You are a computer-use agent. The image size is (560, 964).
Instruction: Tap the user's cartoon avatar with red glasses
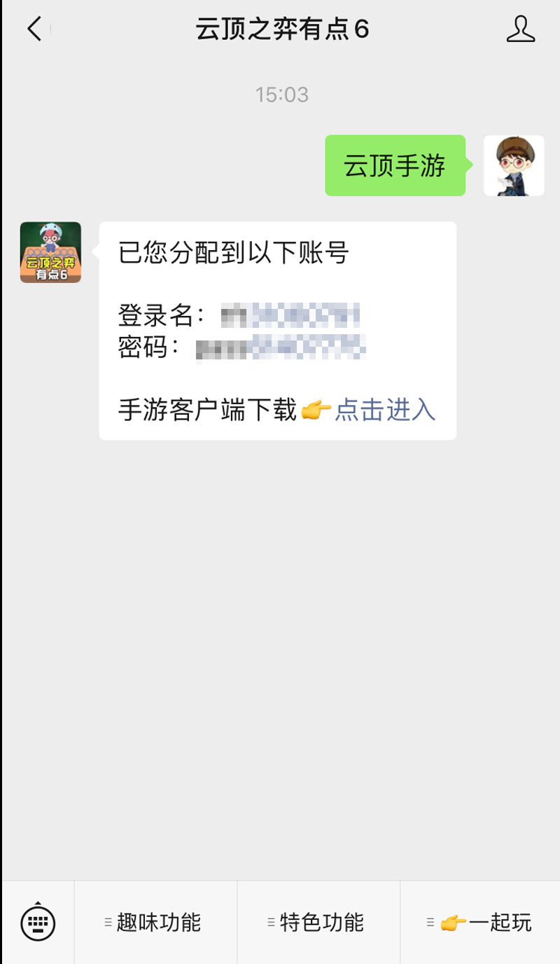click(x=514, y=165)
